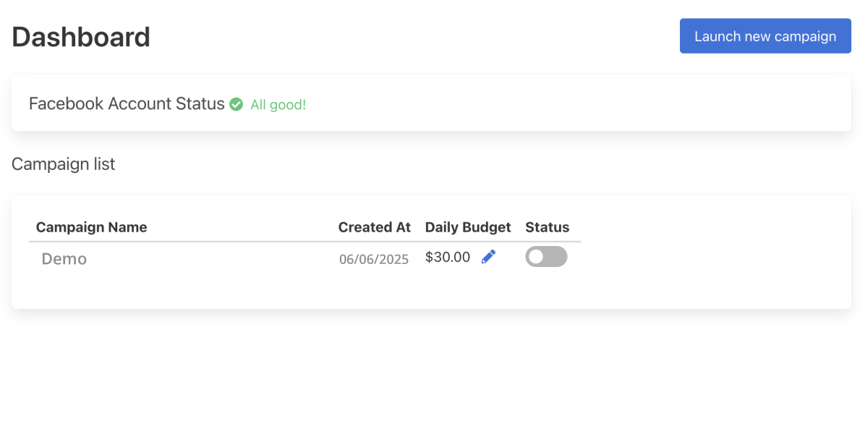The width and height of the screenshot is (868, 429).
Task: Click the Campaign list section heading
Action: point(64,164)
